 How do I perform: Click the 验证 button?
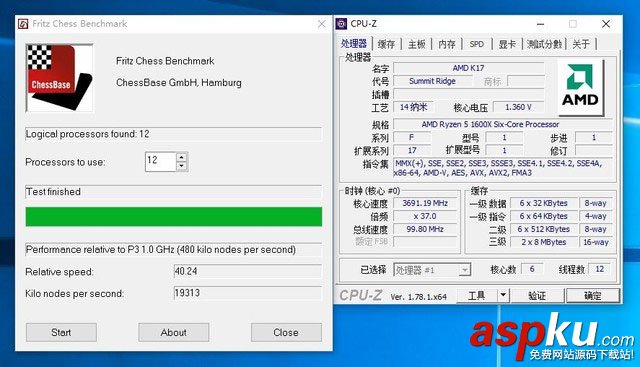537,295
